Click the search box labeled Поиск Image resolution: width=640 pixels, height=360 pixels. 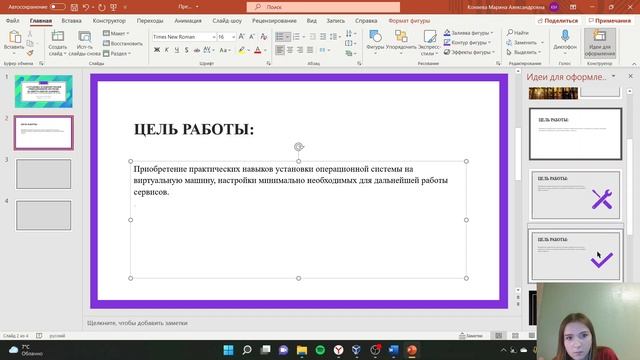tap(323, 7)
